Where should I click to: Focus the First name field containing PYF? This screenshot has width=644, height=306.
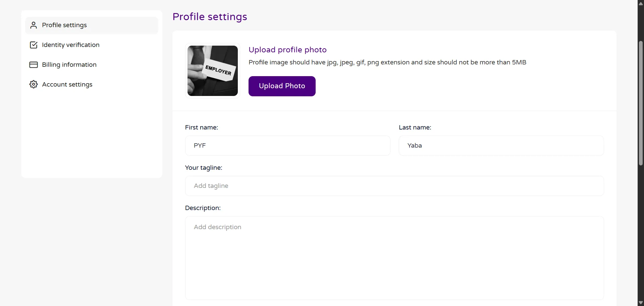287,146
